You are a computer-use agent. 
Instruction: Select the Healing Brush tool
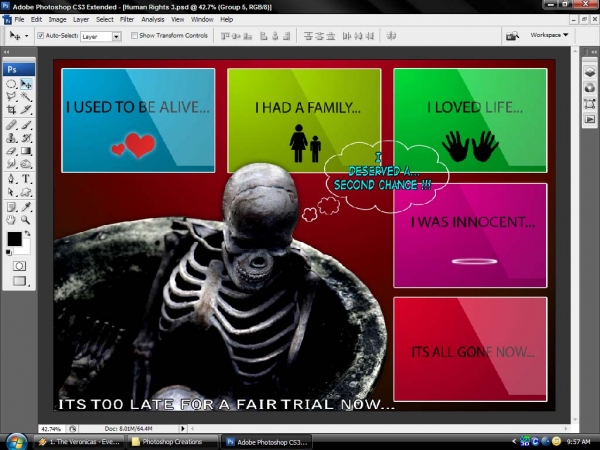11,125
